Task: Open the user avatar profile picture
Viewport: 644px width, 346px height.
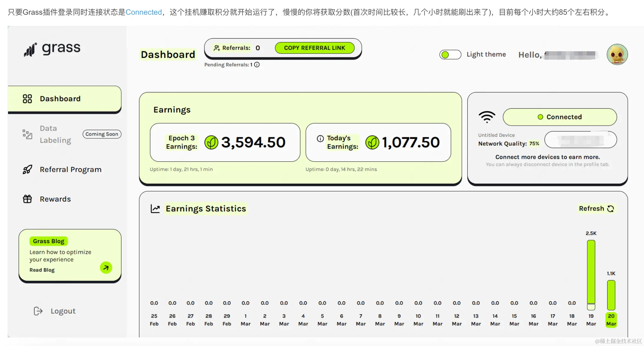Action: [617, 54]
